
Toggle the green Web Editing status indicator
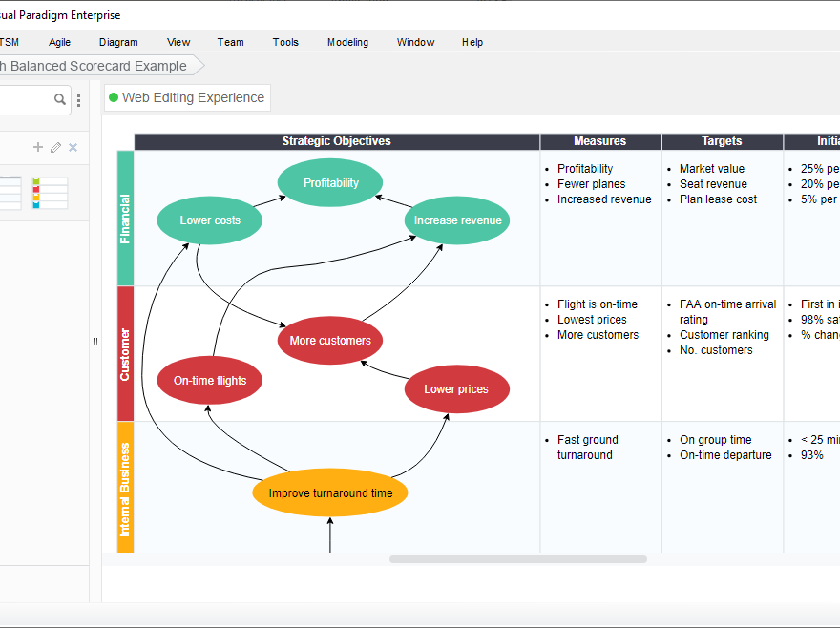(x=113, y=97)
